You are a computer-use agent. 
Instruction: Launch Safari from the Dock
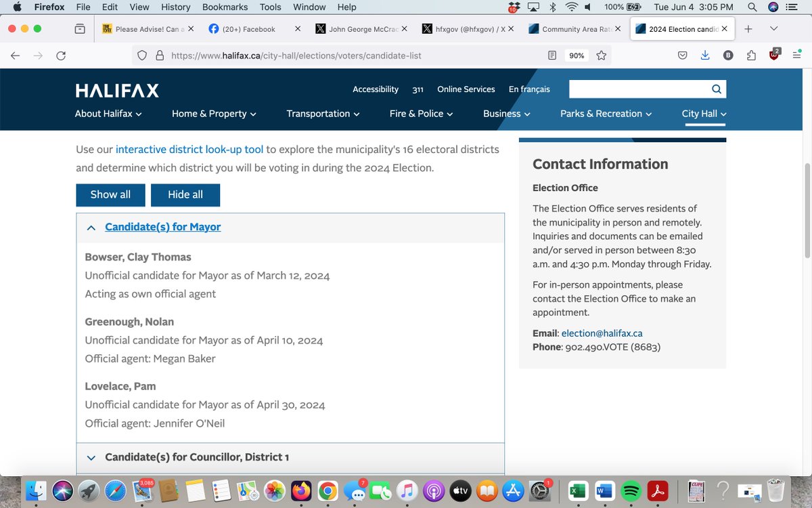pyautogui.click(x=116, y=490)
